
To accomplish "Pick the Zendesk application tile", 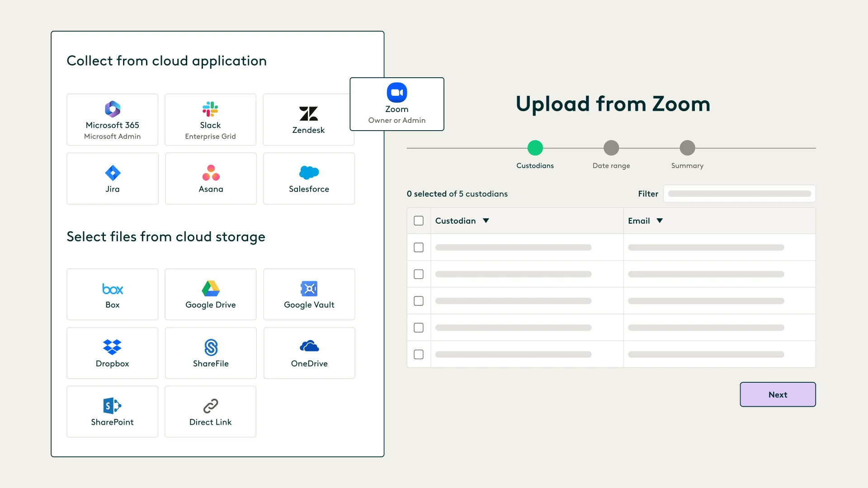I will pyautogui.click(x=308, y=120).
